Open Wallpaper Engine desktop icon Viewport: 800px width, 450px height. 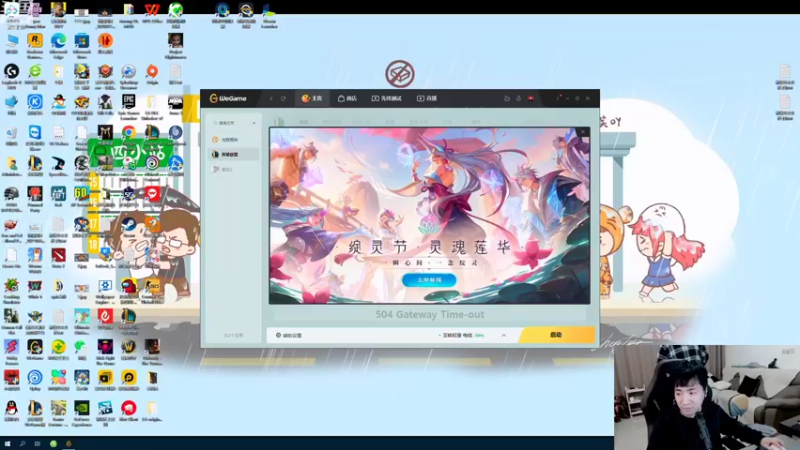tap(105, 291)
